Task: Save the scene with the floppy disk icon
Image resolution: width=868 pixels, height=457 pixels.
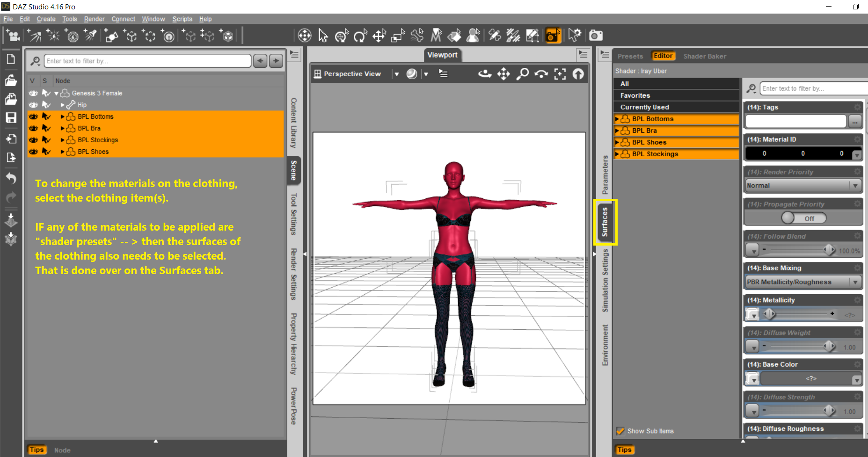Action: coord(11,117)
